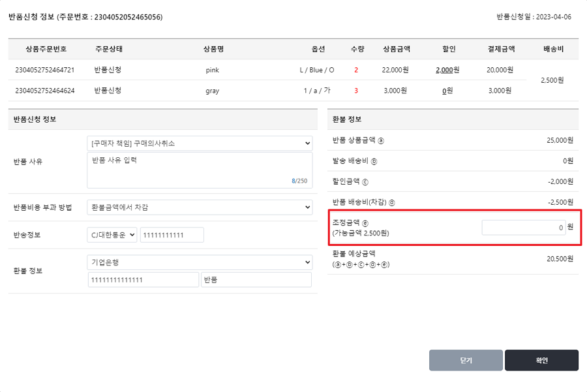Click into the 반품 사유 입력 text area
Image resolution: width=587 pixels, height=392 pixels.
point(200,170)
